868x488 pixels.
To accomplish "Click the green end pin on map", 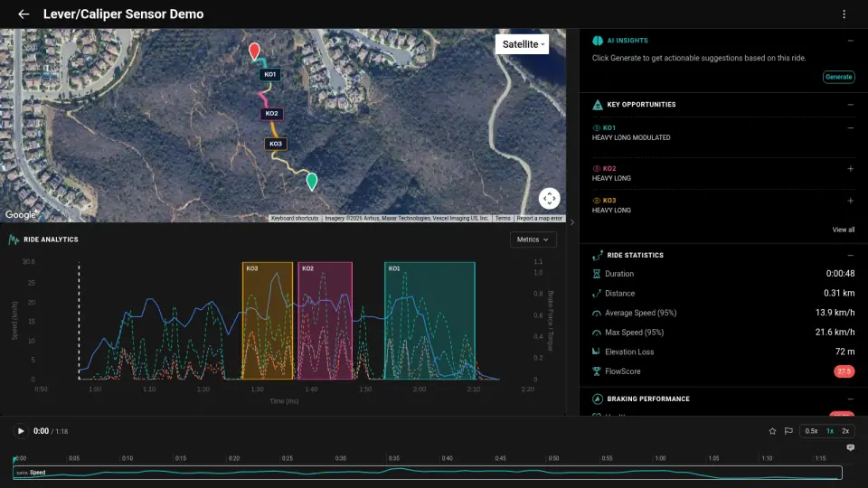I will [312, 182].
